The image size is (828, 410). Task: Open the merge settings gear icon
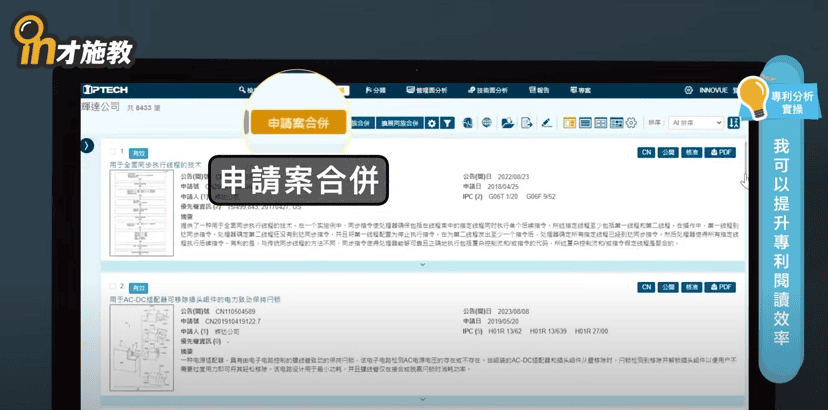coord(432,123)
